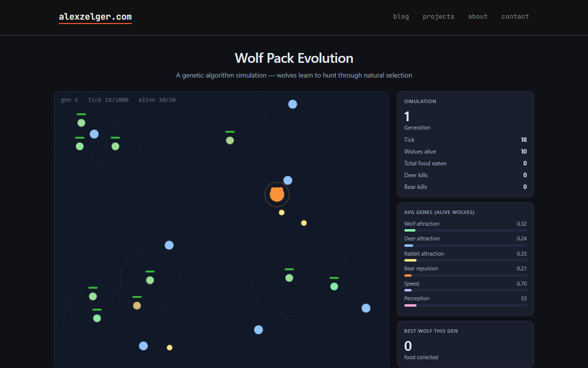588x368 pixels.
Task: Click the 'tick 18/1000' canvas overlay
Action: [108, 100]
